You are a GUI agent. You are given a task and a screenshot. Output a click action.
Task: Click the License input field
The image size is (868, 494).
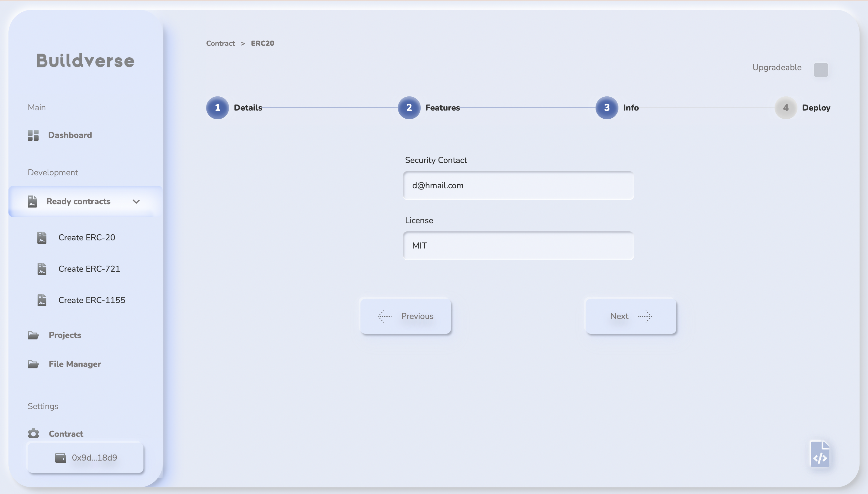(x=518, y=245)
